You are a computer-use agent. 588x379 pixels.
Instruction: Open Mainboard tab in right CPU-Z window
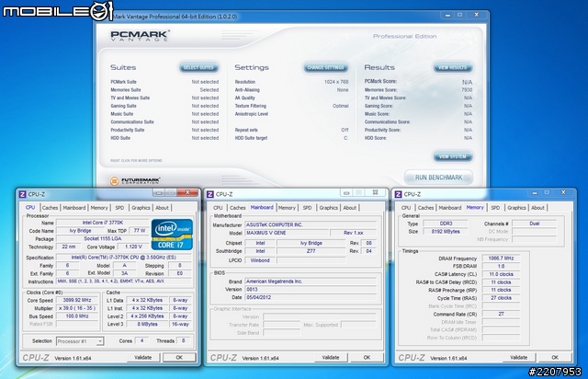coord(450,208)
